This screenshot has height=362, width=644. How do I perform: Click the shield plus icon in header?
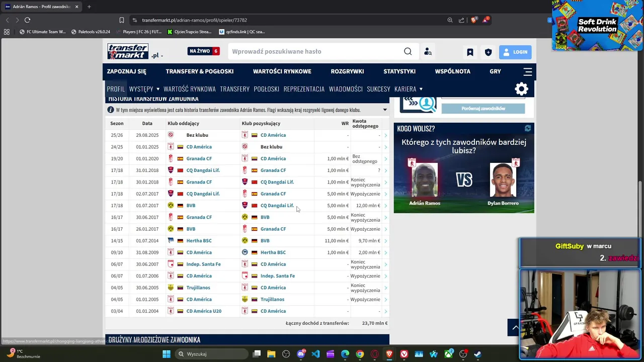click(488, 52)
